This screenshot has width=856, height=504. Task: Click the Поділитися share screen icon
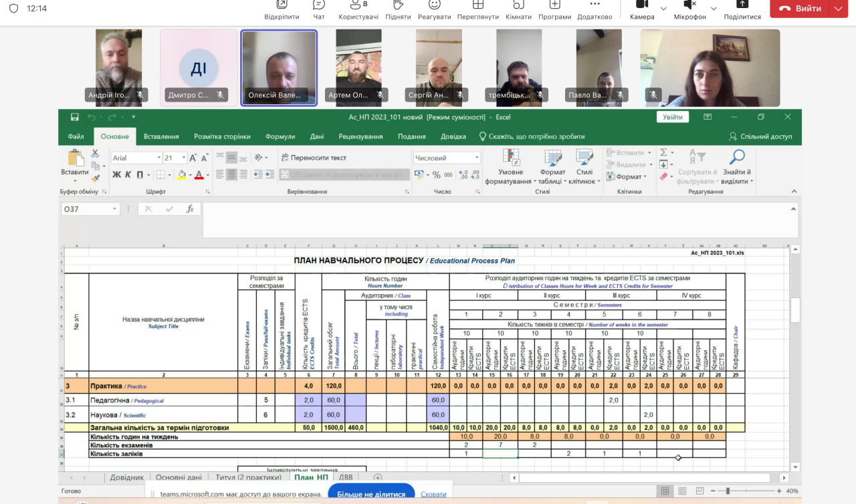tap(742, 5)
